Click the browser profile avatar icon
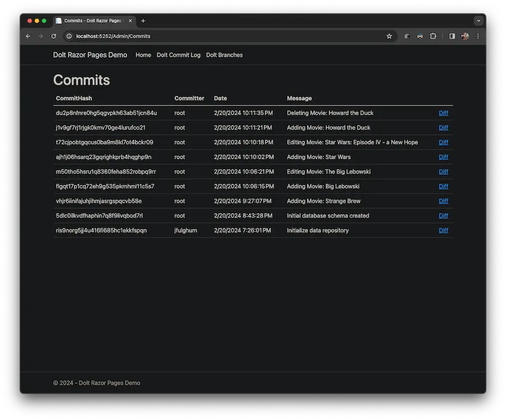Image resolution: width=506 pixels, height=420 pixels. click(465, 36)
